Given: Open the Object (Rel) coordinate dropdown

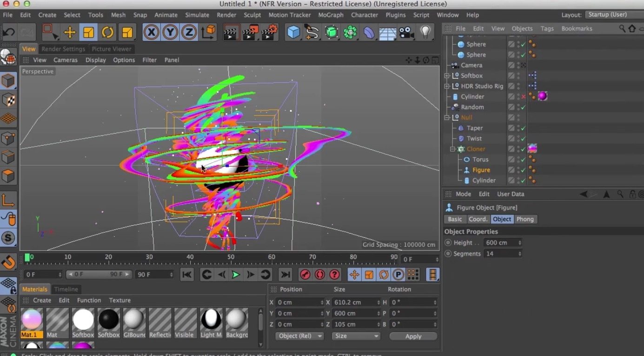Looking at the screenshot, I should (300, 336).
